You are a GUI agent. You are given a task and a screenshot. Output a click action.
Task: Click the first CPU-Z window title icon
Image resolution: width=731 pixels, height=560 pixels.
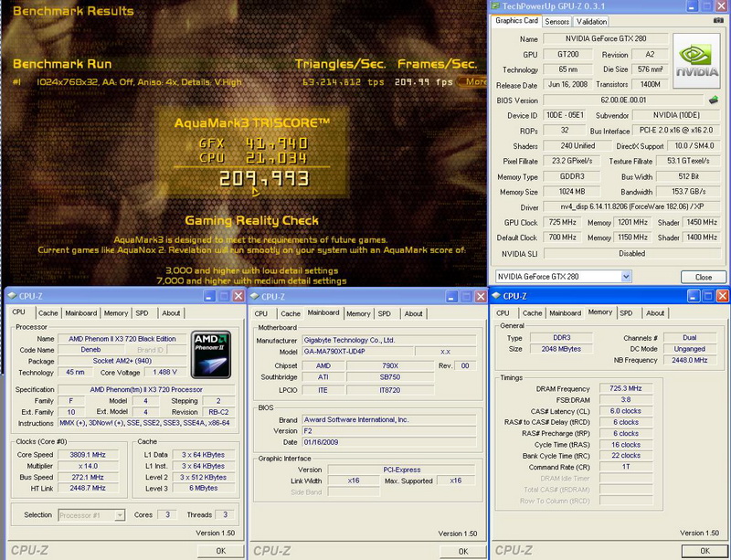(x=12, y=296)
